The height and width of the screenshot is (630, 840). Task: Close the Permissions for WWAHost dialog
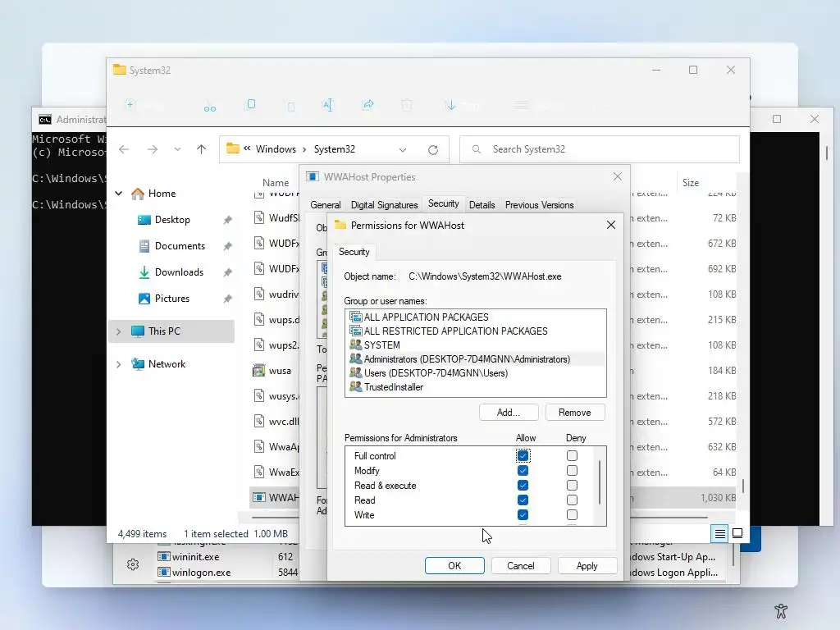[610, 225]
